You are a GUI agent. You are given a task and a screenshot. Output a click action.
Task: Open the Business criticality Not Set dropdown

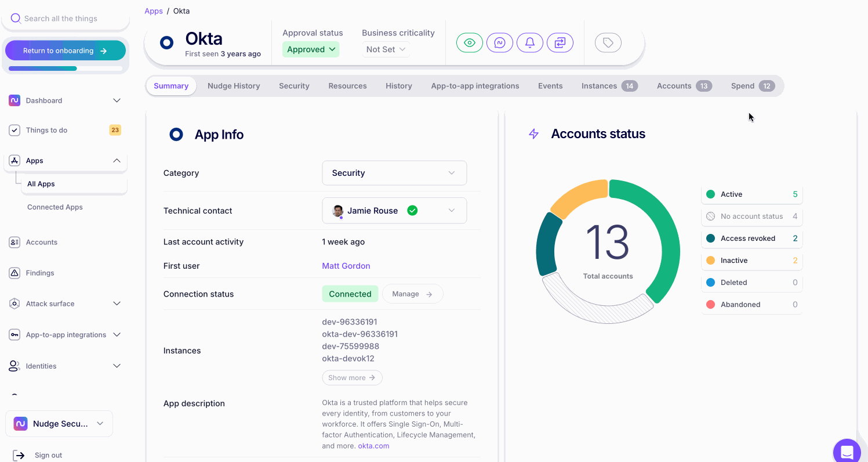[386, 49]
